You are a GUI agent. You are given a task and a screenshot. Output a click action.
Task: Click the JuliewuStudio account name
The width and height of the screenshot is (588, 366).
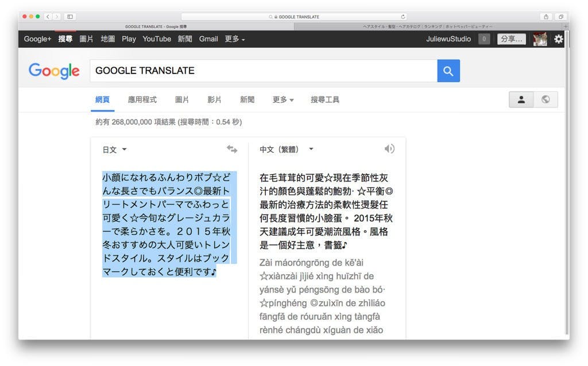point(448,39)
